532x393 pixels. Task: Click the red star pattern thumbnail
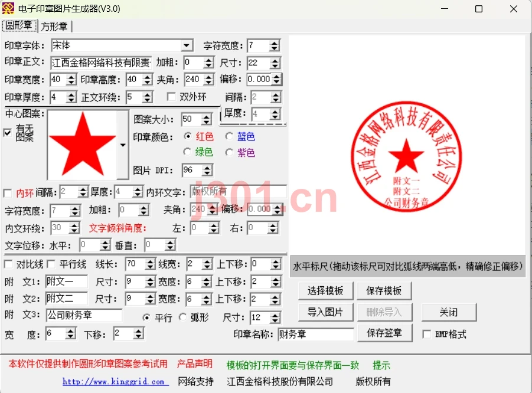83,145
